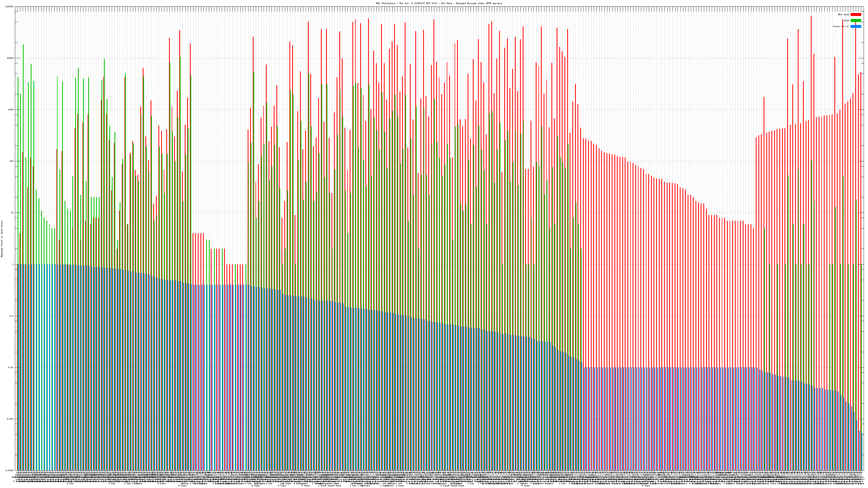The image size is (868, 488).
Task: Click the 0.0001 y-axis tick label
Action: [10, 470]
